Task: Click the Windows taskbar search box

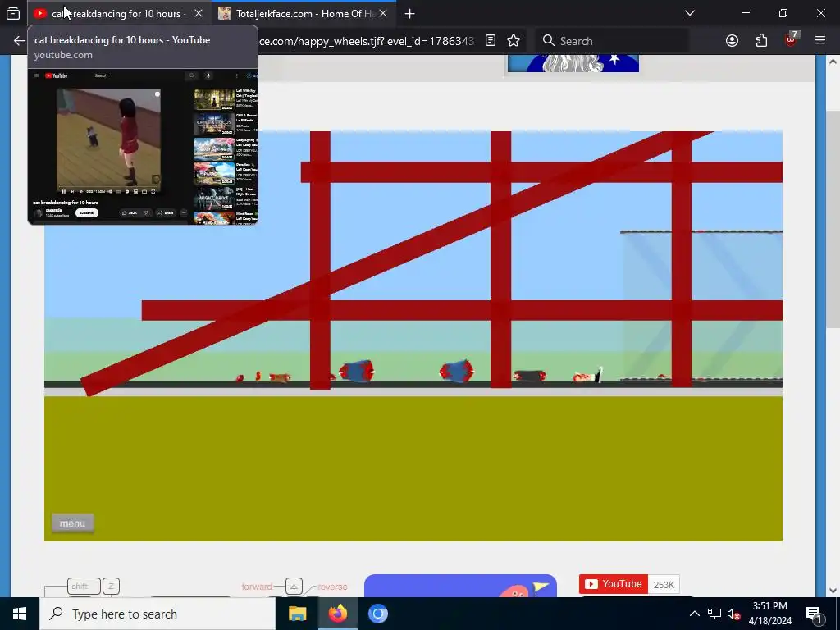Action: [x=157, y=614]
